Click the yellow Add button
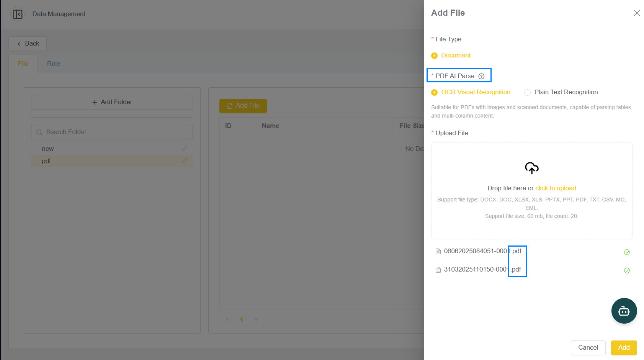The image size is (644, 360). click(x=624, y=348)
